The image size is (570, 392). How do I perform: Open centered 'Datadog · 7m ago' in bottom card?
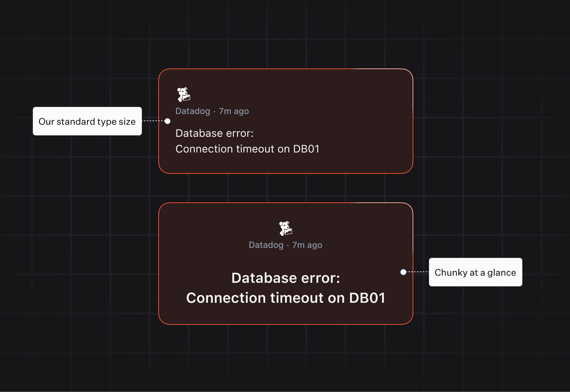pos(285,245)
